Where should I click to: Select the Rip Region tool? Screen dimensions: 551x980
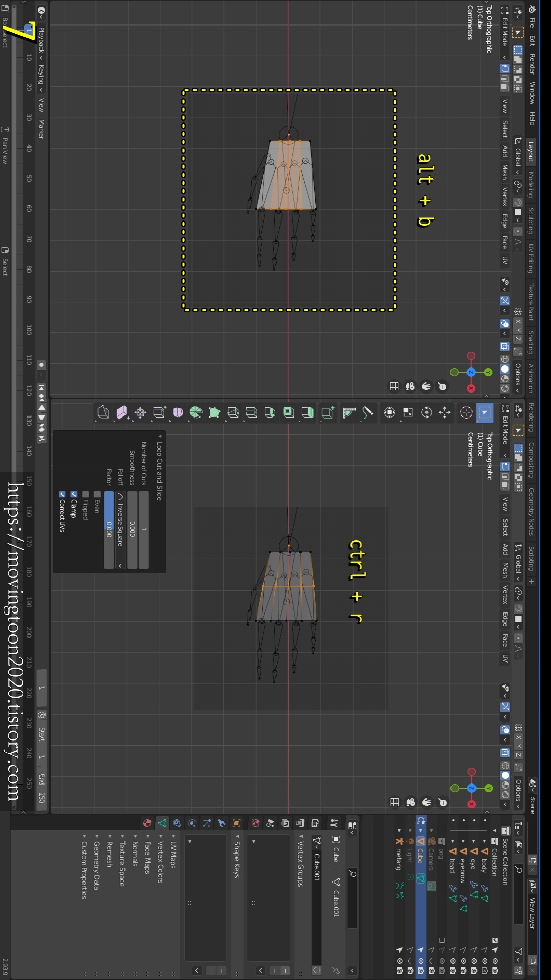click(x=104, y=413)
